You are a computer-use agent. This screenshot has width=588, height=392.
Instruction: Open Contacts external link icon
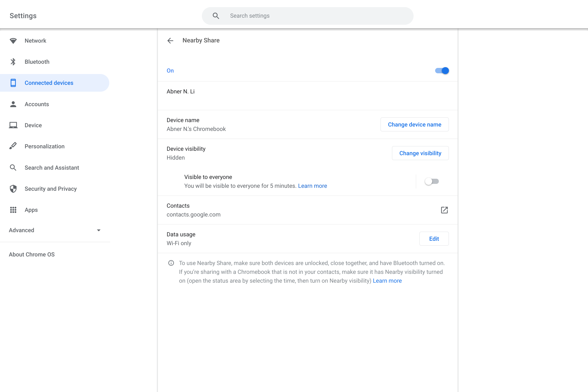444,210
